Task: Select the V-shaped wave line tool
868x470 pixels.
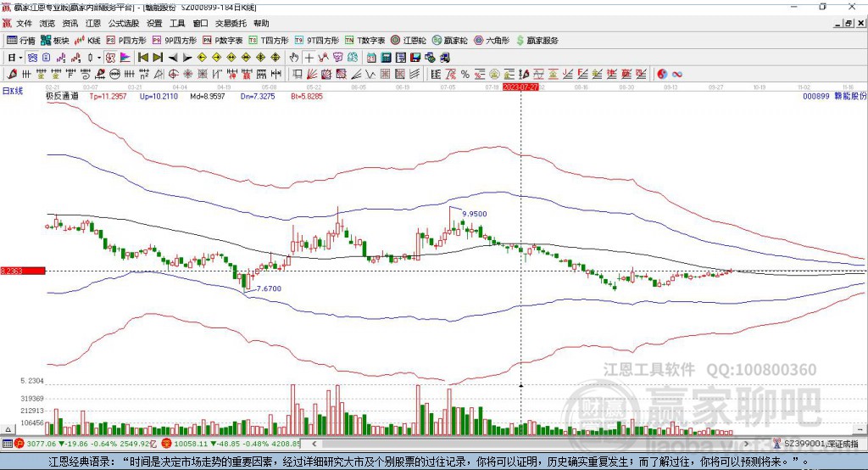Action: pyautogui.click(x=370, y=74)
